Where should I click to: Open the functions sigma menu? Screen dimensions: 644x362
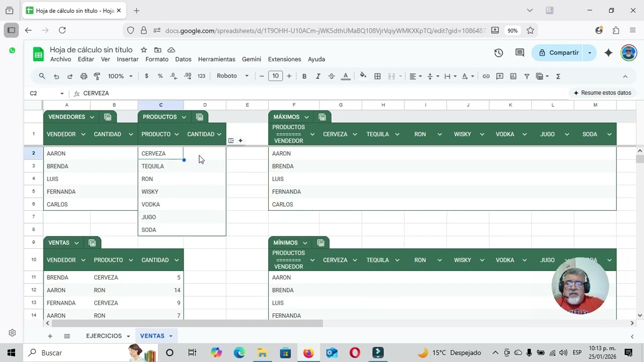558,76
